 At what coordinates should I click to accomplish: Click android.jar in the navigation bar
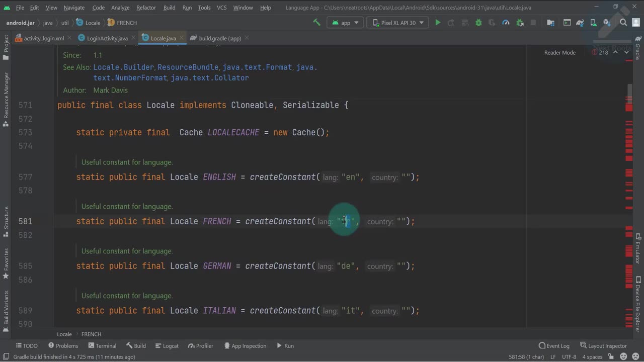pos(20,23)
